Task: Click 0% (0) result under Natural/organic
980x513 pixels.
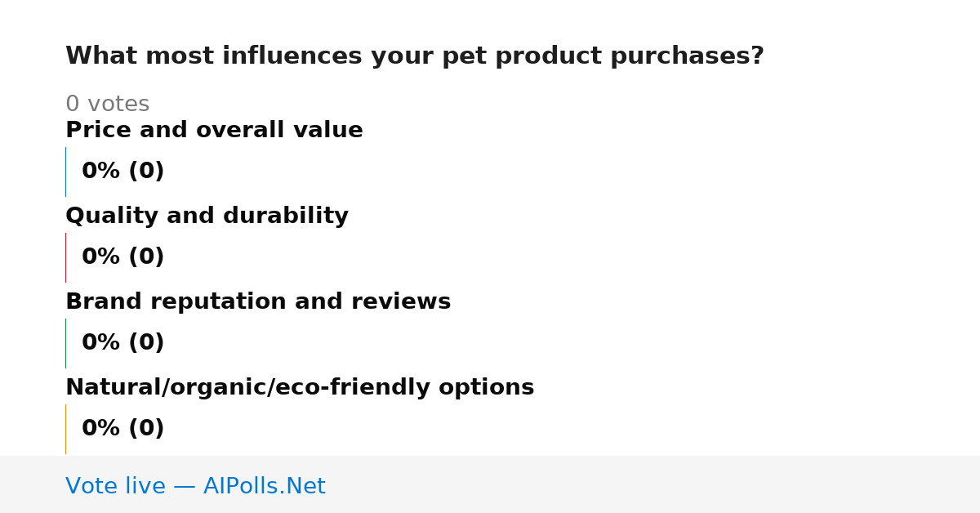Action: point(123,429)
